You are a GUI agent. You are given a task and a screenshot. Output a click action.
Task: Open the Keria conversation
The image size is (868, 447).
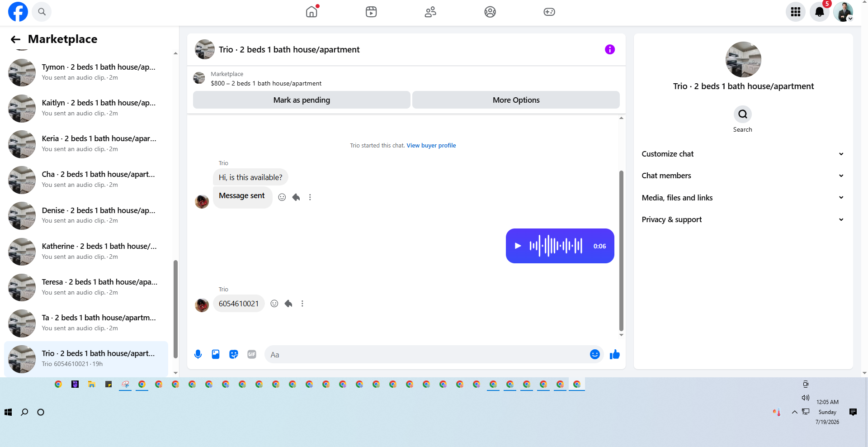click(x=86, y=144)
